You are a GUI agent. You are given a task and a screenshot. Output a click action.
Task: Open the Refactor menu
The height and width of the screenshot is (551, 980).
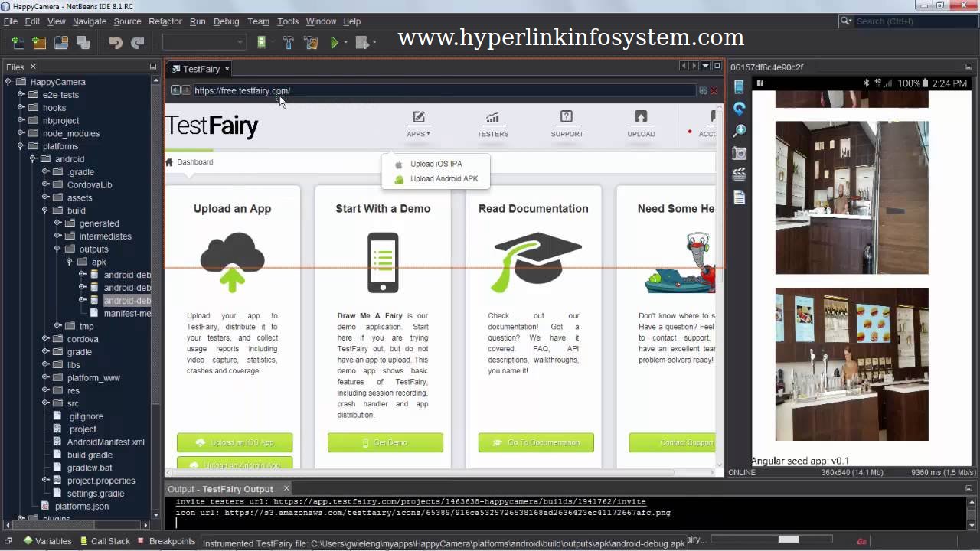click(165, 21)
